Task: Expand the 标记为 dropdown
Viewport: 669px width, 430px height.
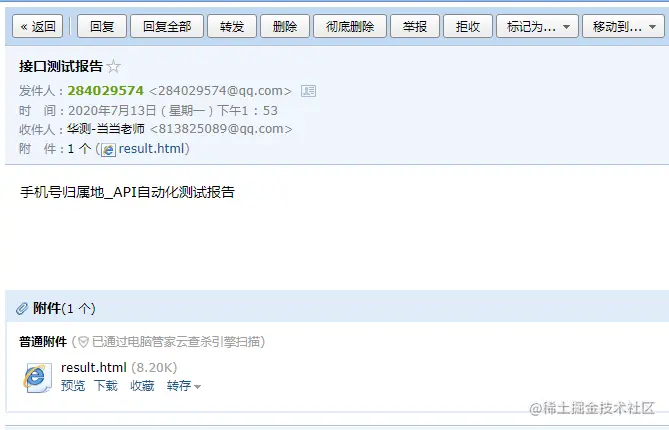Action: tap(537, 26)
